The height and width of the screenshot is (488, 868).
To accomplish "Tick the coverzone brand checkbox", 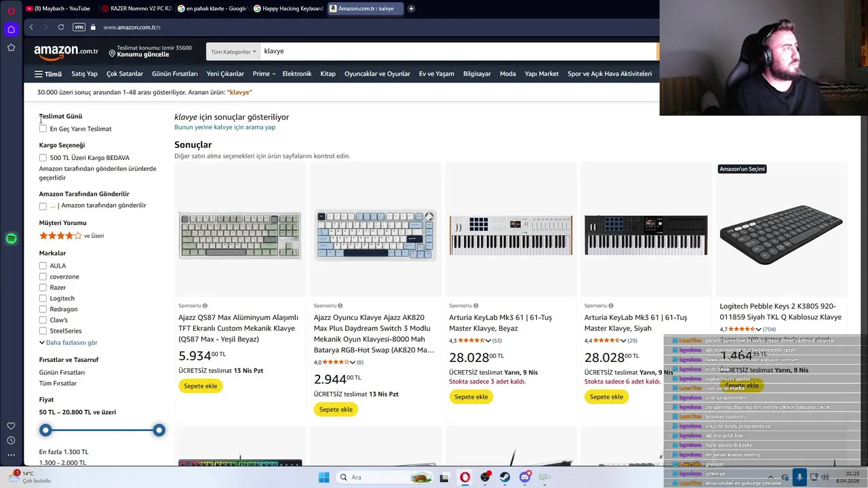I will tap(43, 277).
